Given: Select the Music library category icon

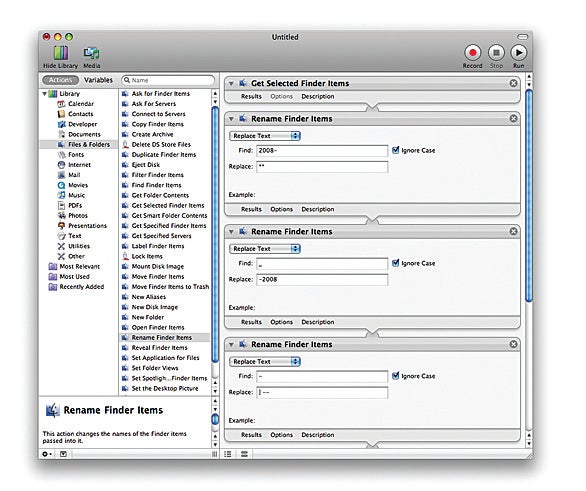Looking at the screenshot, I should click(61, 195).
